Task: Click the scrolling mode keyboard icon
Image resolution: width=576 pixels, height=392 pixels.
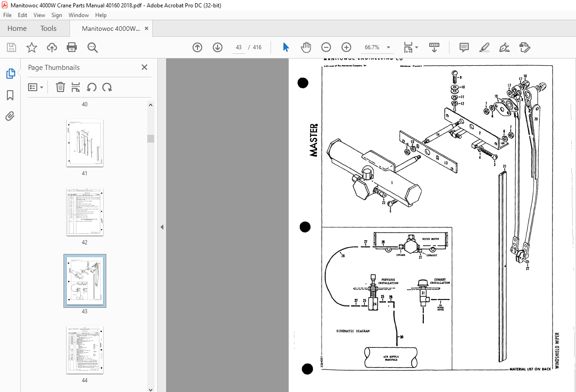Action: click(x=434, y=47)
